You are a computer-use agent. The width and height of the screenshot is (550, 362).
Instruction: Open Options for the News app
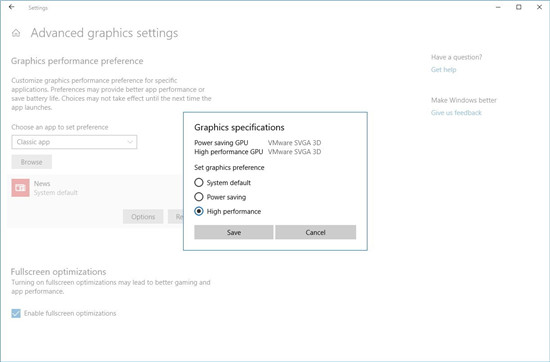[143, 217]
